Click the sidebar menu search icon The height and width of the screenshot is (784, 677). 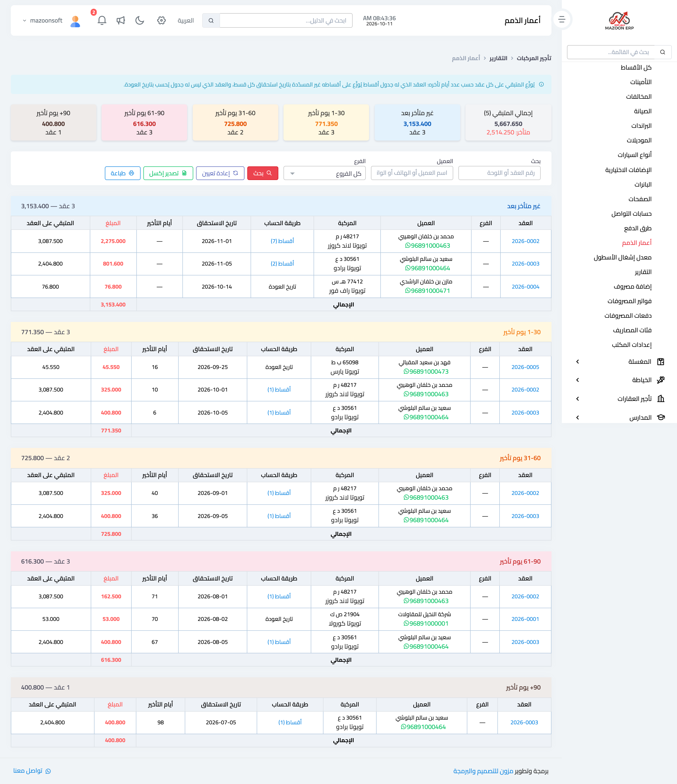663,52
